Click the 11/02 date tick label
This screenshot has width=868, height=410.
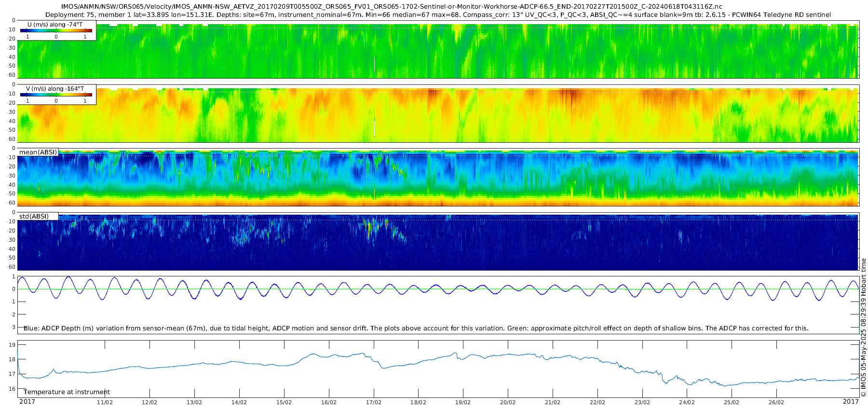105,402
